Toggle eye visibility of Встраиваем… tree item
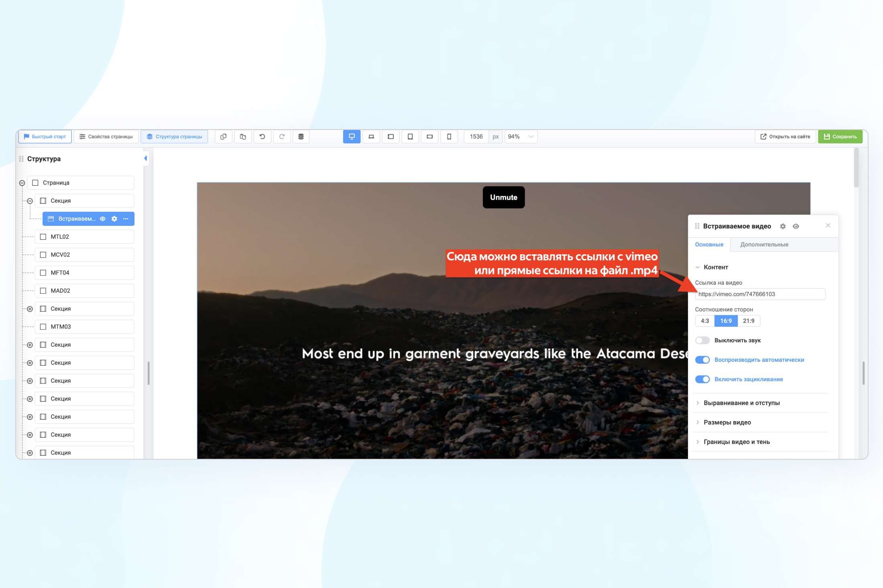Viewport: 883px width, 588px height. pyautogui.click(x=103, y=219)
